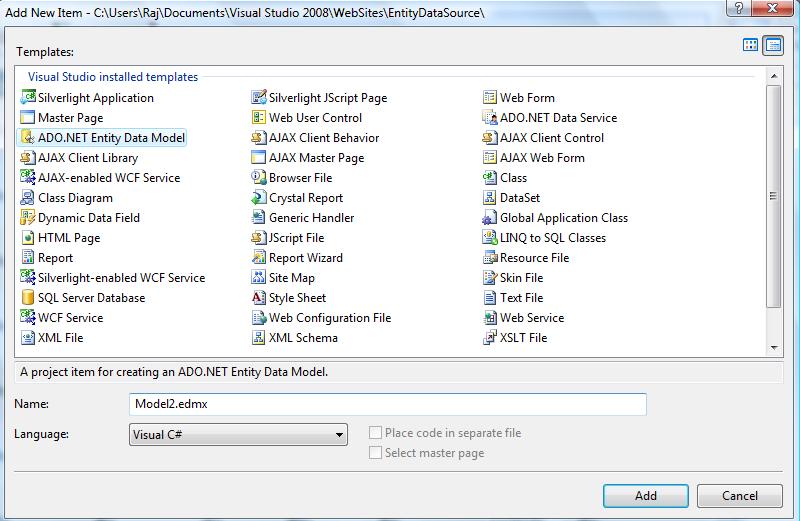Image resolution: width=800 pixels, height=521 pixels.
Task: Choose the Skin File template icon
Action: 490,277
